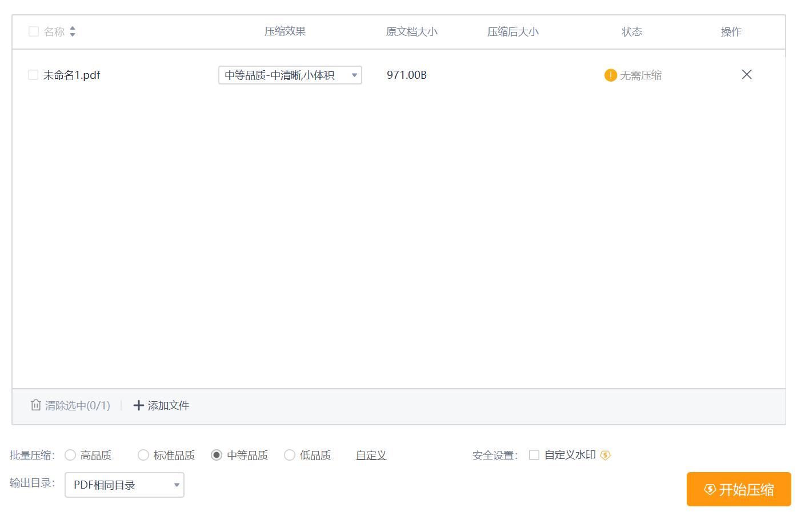Click the orange warning icon before 无需压缩

click(x=609, y=75)
